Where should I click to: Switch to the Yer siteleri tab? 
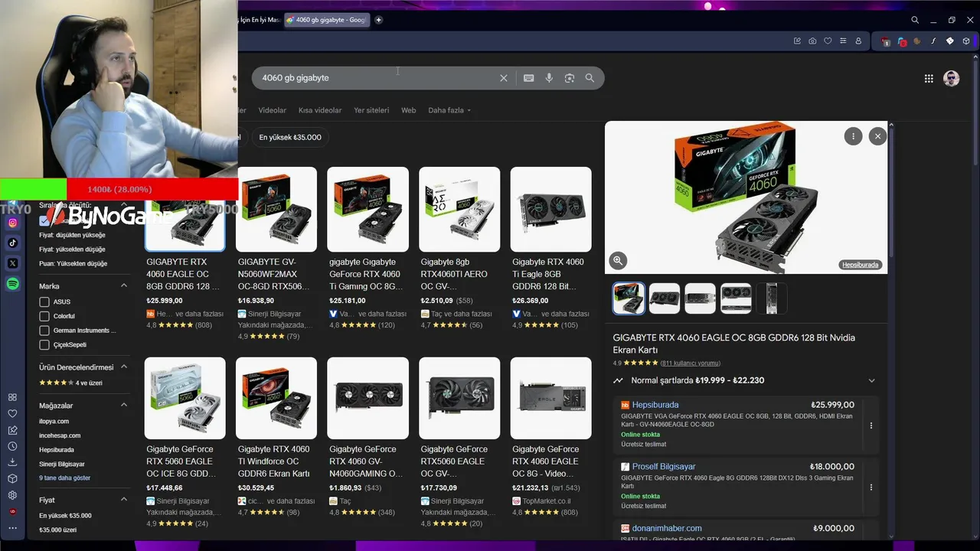pyautogui.click(x=371, y=110)
